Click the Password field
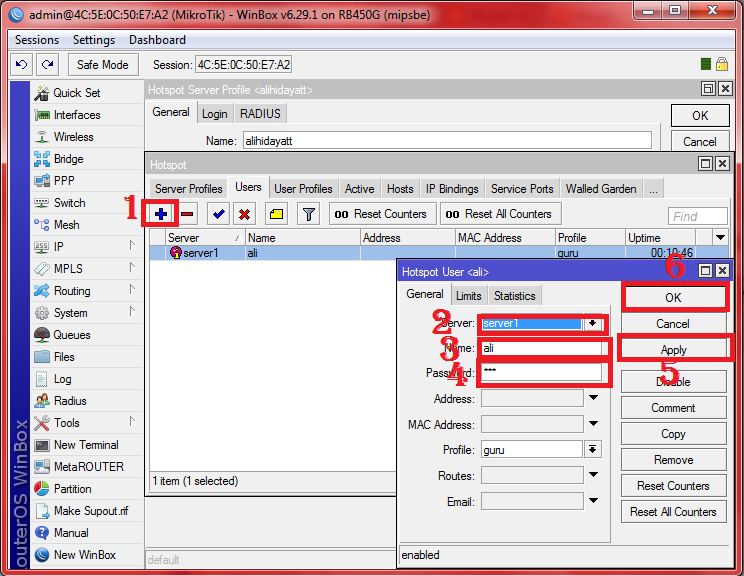The image size is (744, 576). point(541,372)
